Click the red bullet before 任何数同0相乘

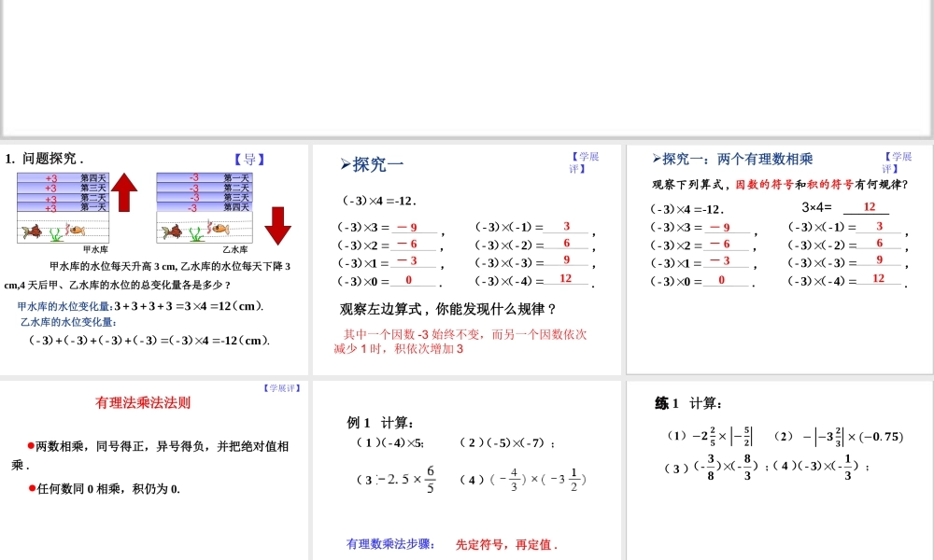[x=31, y=487]
